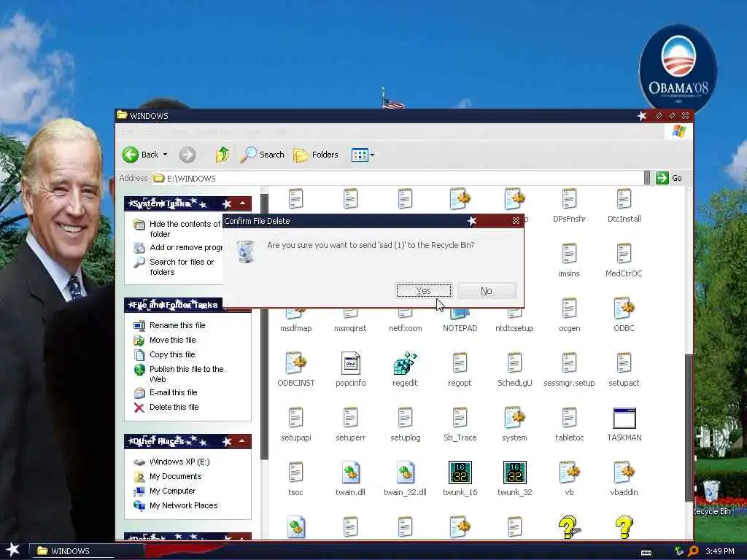Click E-mail this file

point(166,392)
